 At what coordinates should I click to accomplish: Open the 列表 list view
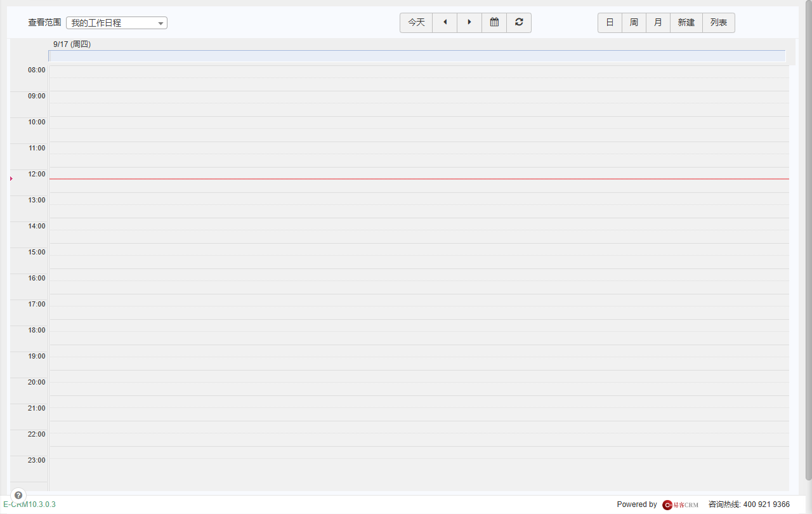tap(719, 23)
